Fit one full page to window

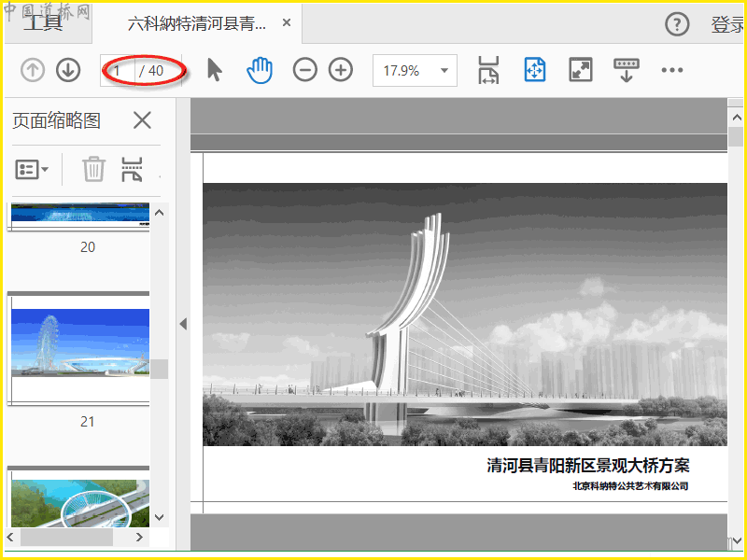tap(534, 71)
